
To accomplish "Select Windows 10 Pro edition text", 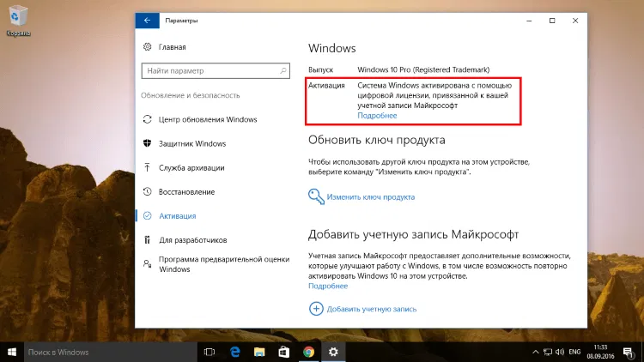I will [423, 69].
